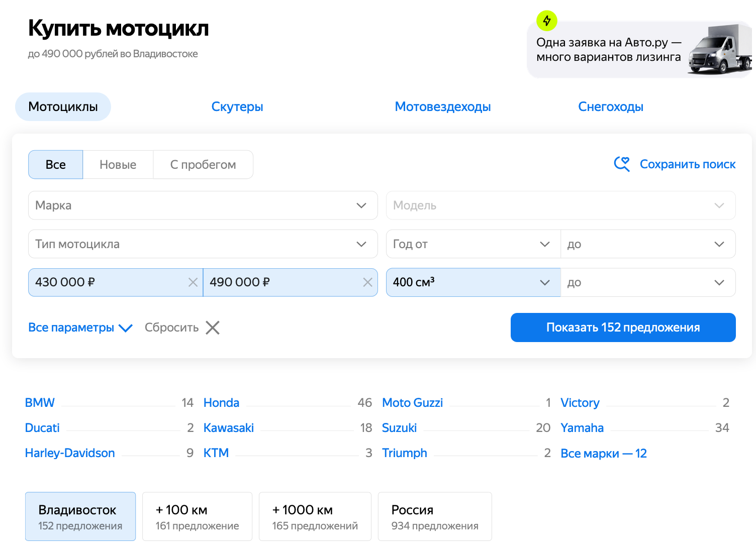Click the X icon next to Сбросить

tap(213, 327)
